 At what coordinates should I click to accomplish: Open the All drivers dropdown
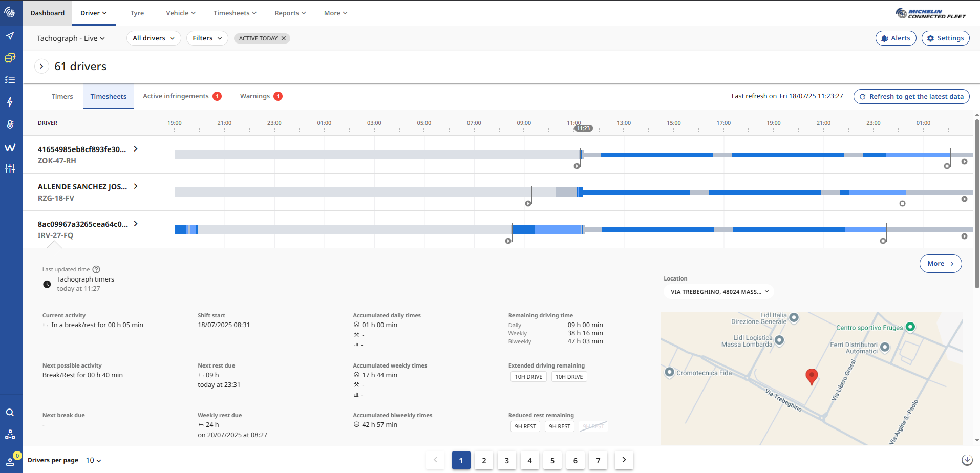click(153, 38)
